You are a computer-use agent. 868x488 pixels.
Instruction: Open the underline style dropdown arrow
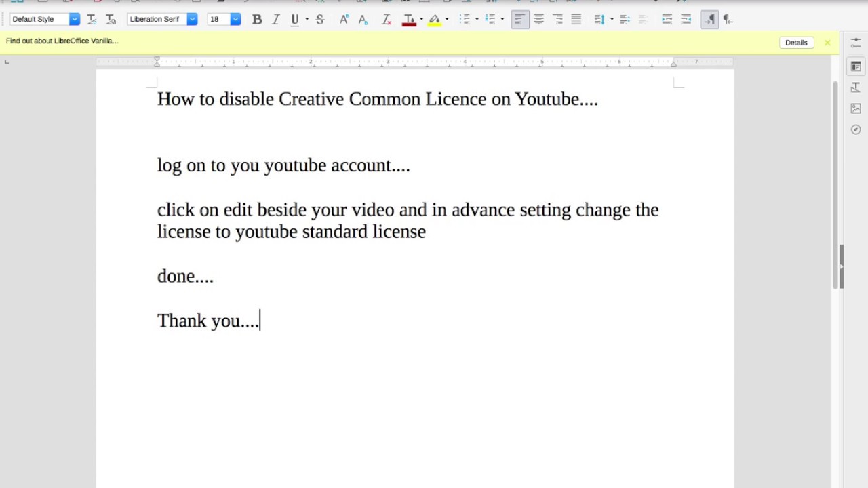coord(307,20)
